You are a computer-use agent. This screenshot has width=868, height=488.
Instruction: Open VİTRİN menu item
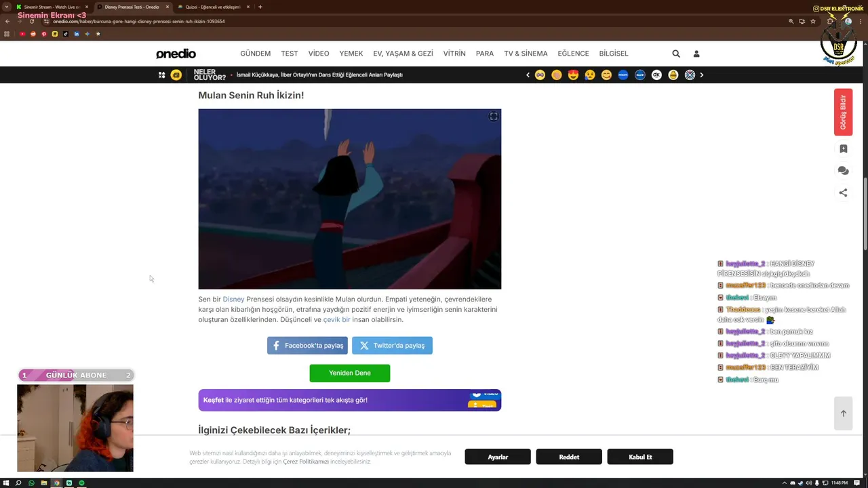pyautogui.click(x=454, y=54)
